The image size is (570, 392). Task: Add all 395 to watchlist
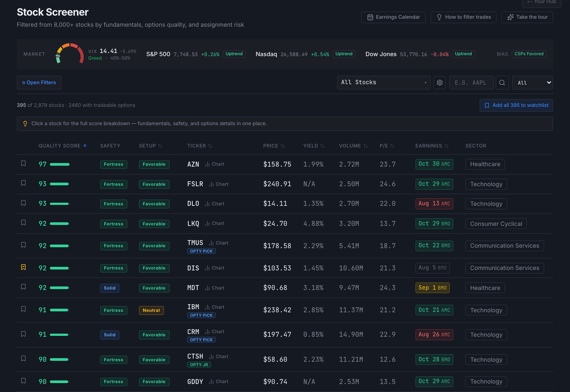point(516,105)
